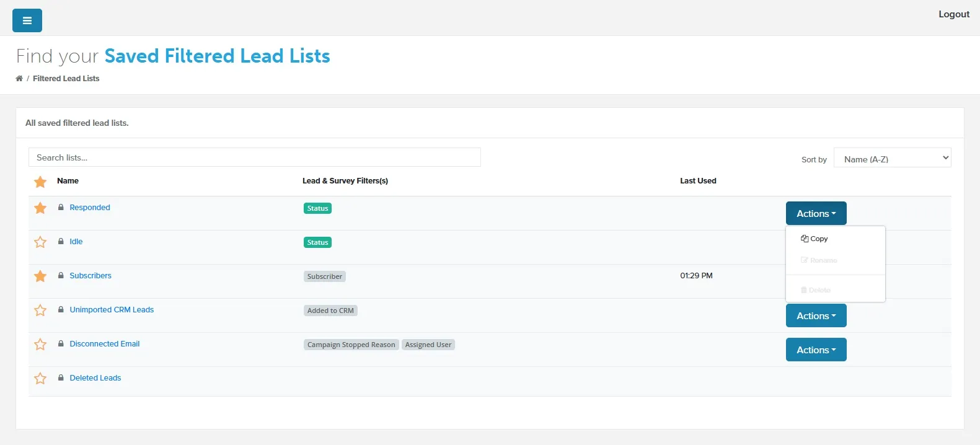
Task: Open the Subscribers lead list
Action: tap(90, 276)
